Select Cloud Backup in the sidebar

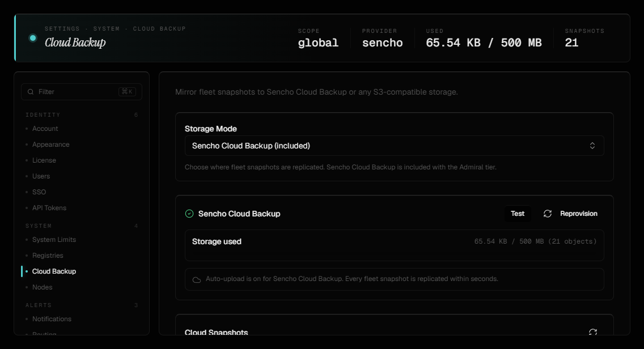tap(54, 271)
